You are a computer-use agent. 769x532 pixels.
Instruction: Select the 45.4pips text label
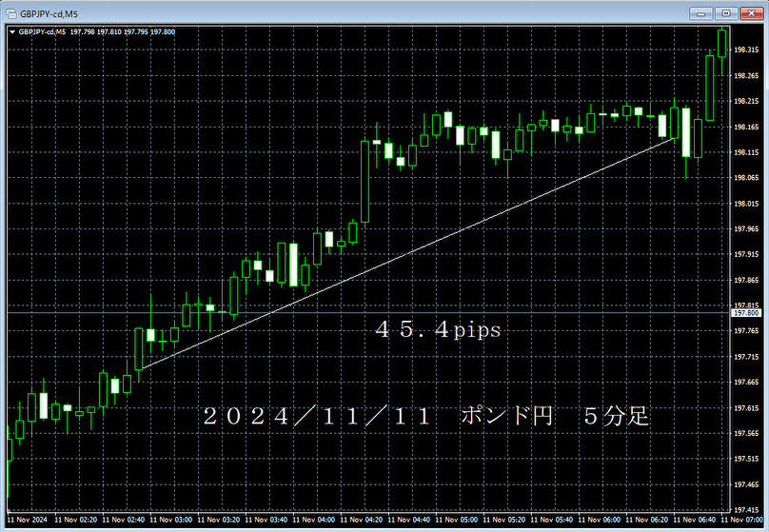click(438, 331)
